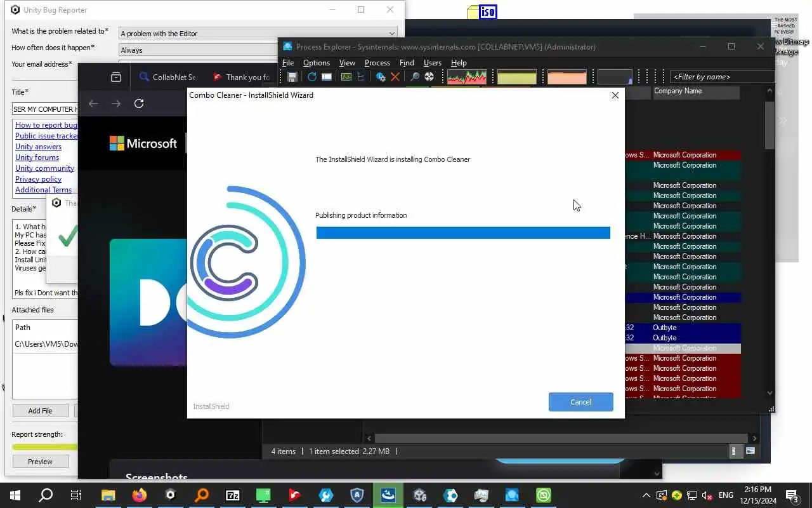Click the Combo Cleaner install progress bar
This screenshot has height=508, width=812.
click(x=463, y=233)
